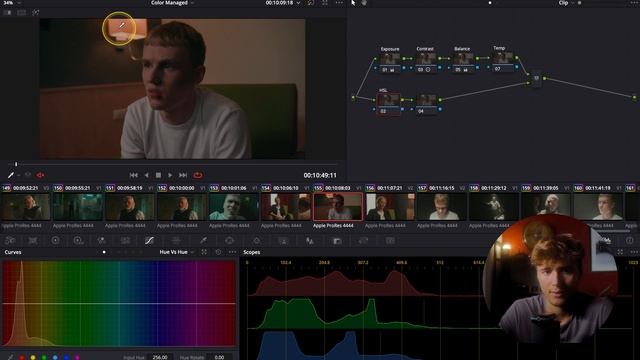Open the Sizing palette icon
The image size is (640, 360).
pyautogui.click(x=363, y=241)
